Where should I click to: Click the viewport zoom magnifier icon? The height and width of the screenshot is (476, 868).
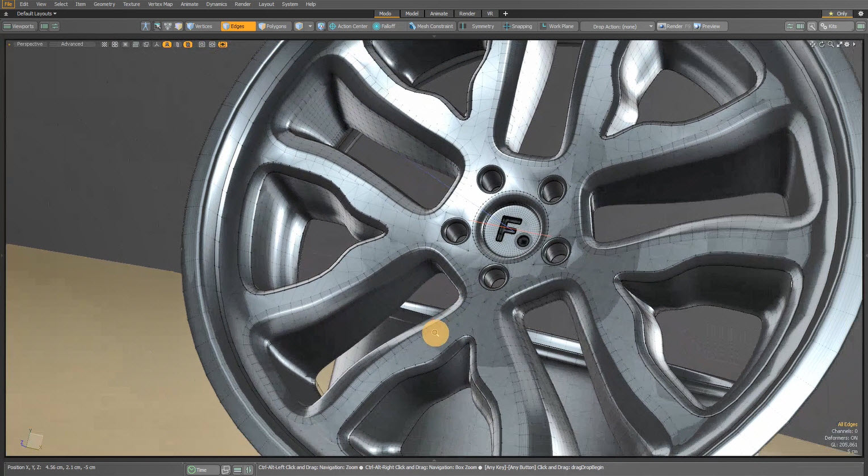[831, 44]
